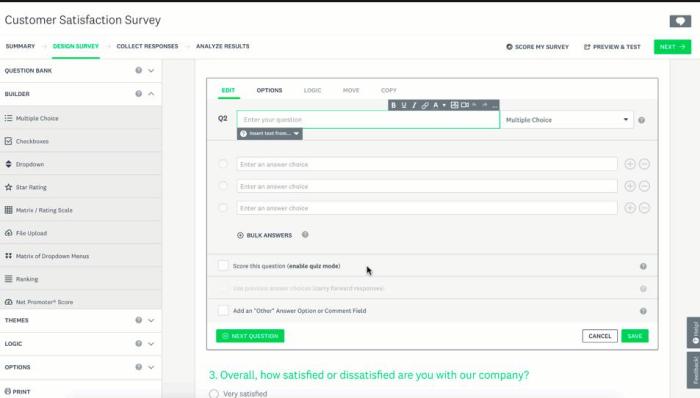
Task: Select the third answer choice radio
Action: click(x=223, y=207)
